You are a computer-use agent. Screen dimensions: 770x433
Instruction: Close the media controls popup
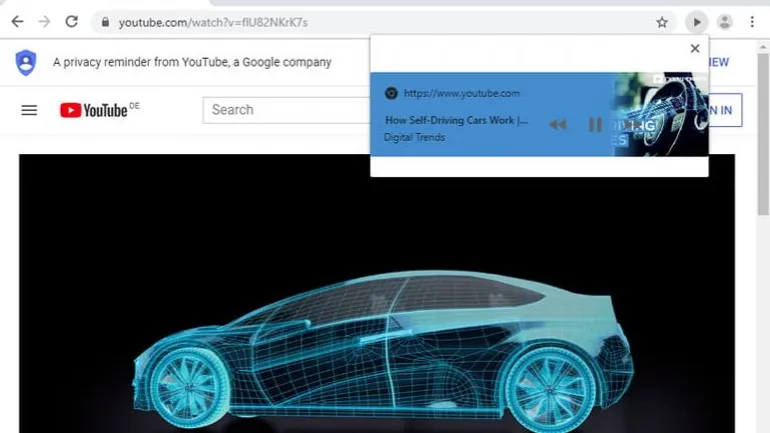click(x=695, y=48)
